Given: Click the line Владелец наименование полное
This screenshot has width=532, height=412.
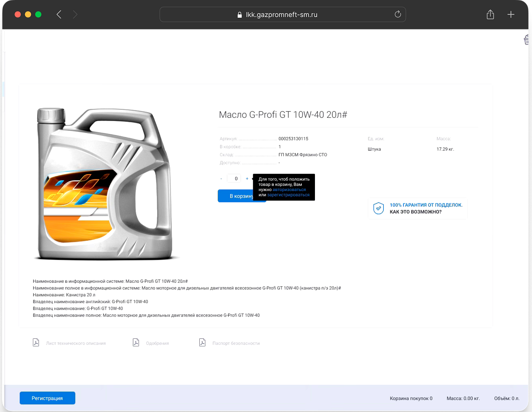Looking at the screenshot, I should (x=146, y=315).
